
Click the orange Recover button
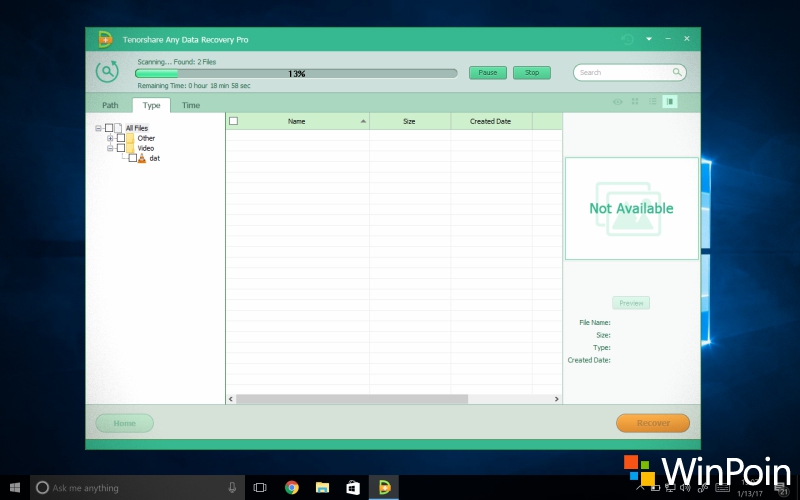pos(653,423)
